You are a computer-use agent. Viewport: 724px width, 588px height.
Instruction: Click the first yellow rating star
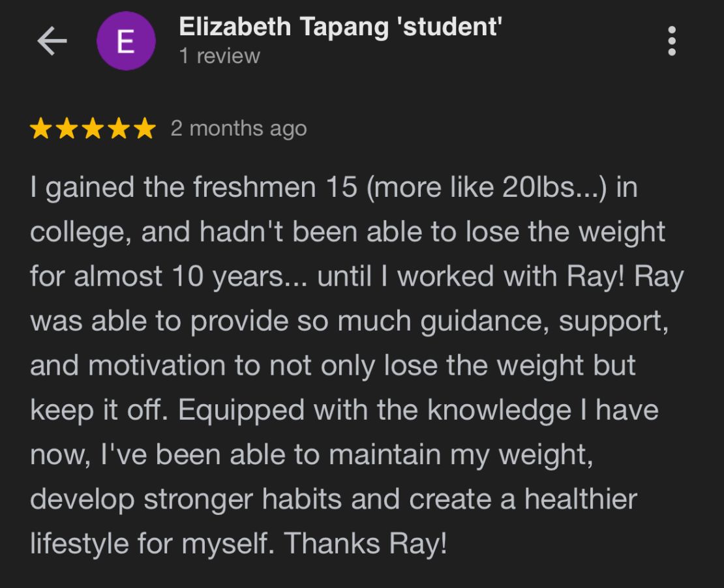[41, 128]
